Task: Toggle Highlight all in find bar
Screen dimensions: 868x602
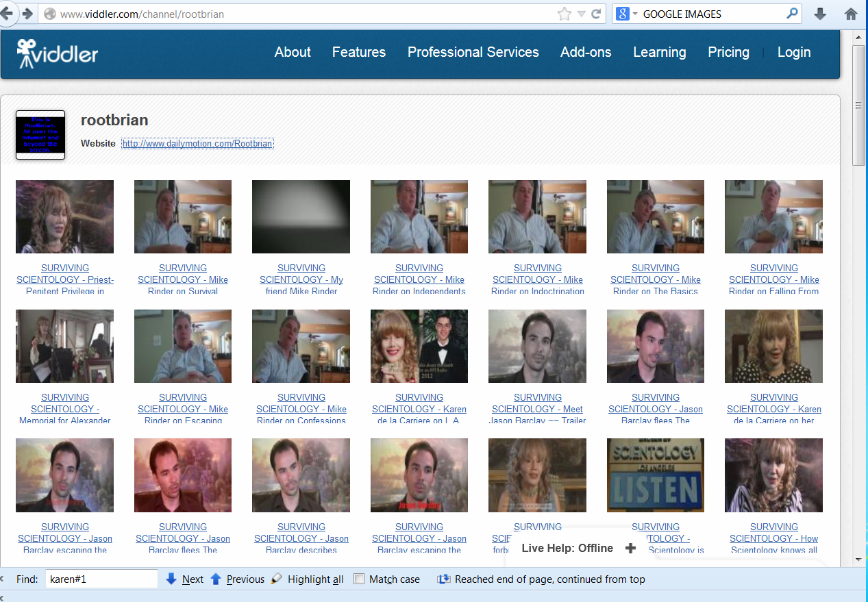Action: (x=315, y=579)
